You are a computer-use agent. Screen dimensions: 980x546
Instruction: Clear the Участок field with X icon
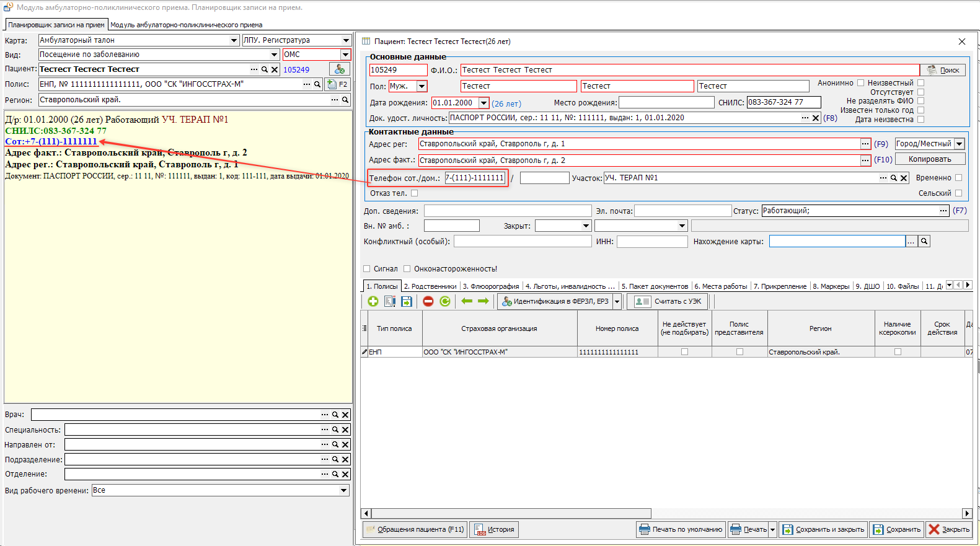click(904, 178)
